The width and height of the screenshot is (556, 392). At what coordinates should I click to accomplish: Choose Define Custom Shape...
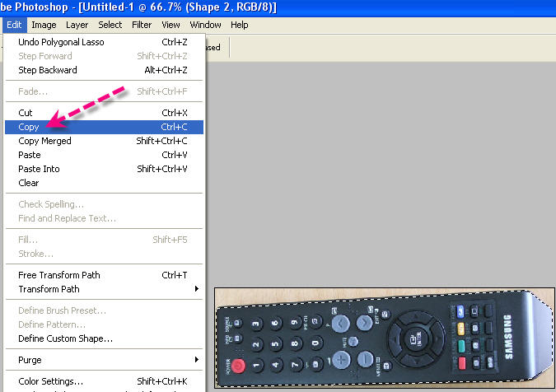[105, 338]
